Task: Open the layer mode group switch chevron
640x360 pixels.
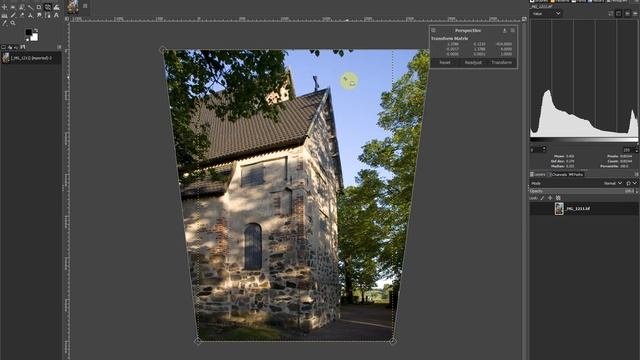Action: (635, 183)
